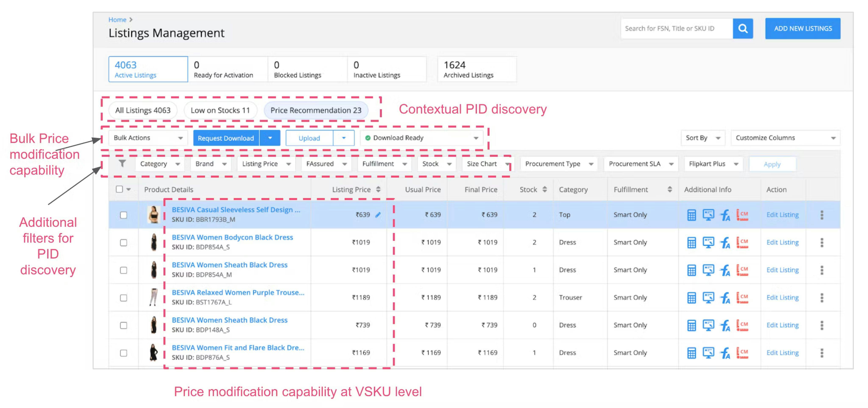The width and height of the screenshot is (868, 408).
Task: Open calculator icon for SKU BDP854A_M
Action: click(x=691, y=270)
